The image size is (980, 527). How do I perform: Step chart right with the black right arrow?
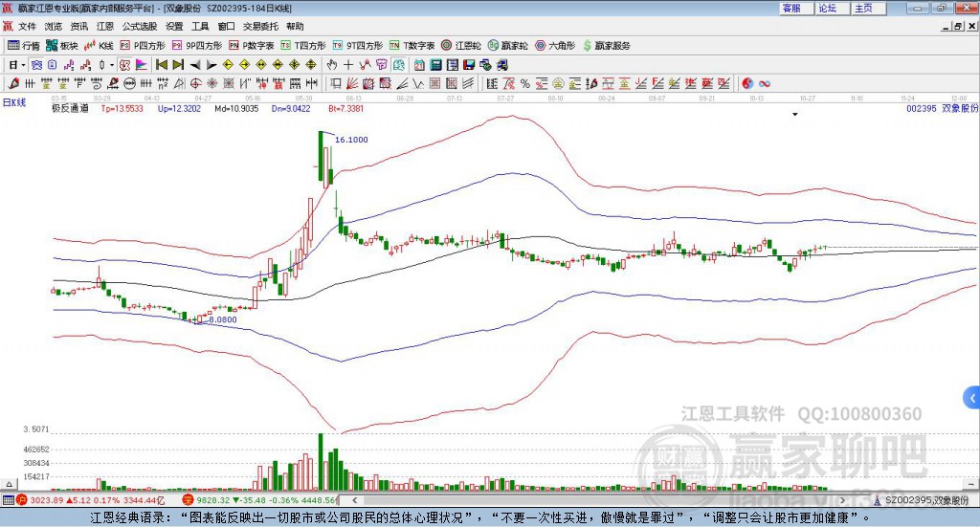tap(212, 65)
